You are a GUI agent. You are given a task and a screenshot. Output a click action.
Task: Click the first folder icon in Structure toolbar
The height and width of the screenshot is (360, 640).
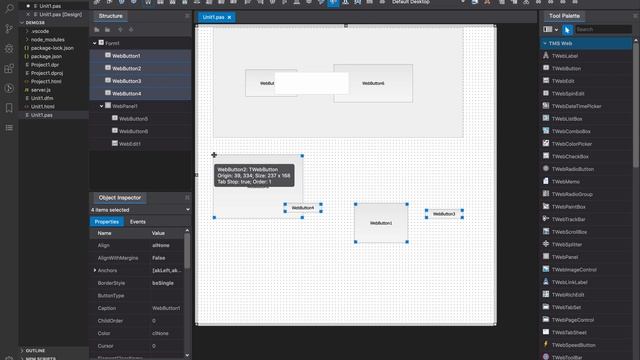coord(97,29)
